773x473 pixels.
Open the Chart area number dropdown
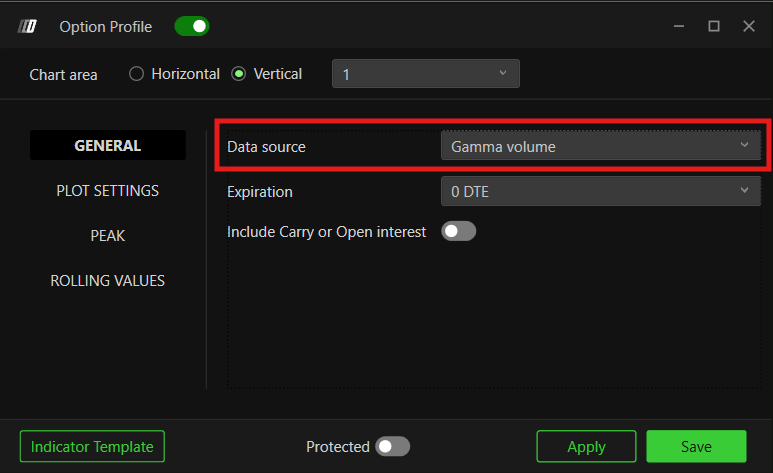coord(426,74)
